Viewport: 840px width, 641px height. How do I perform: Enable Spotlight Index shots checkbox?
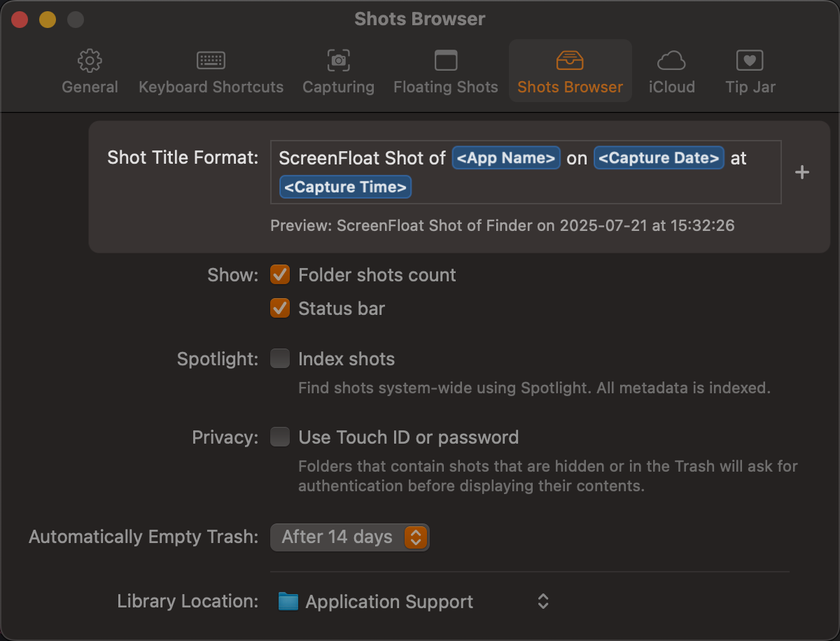(x=280, y=359)
